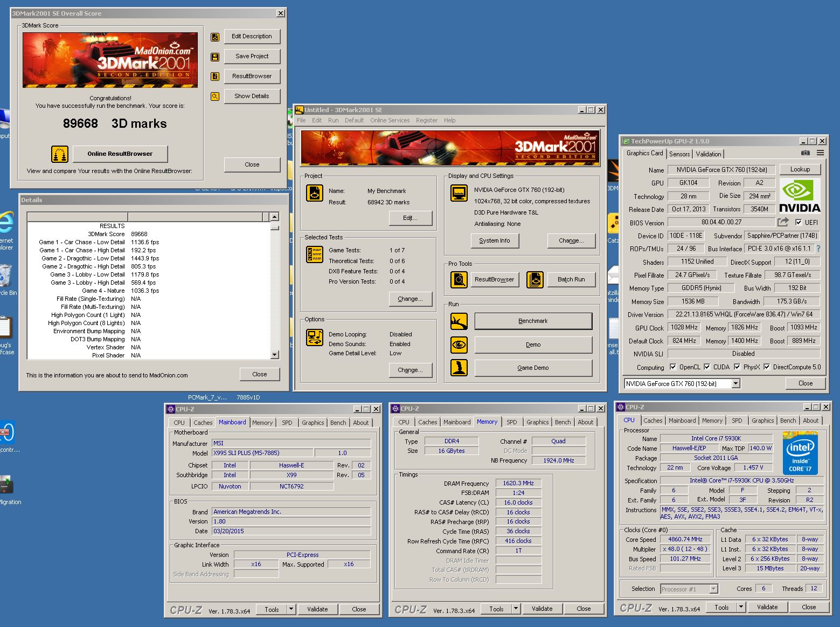Open the GPU-Z hamburger menu icon
The image size is (840, 627).
820,153
